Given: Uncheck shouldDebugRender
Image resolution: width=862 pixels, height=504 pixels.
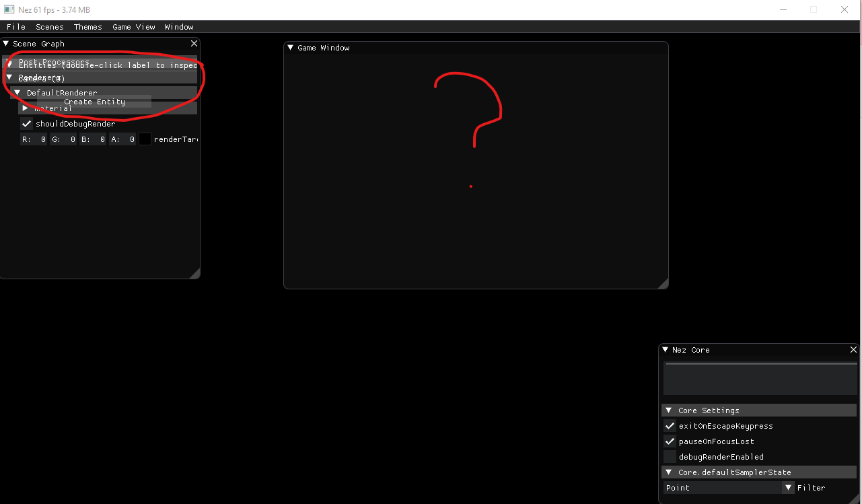Looking at the screenshot, I should [27, 123].
